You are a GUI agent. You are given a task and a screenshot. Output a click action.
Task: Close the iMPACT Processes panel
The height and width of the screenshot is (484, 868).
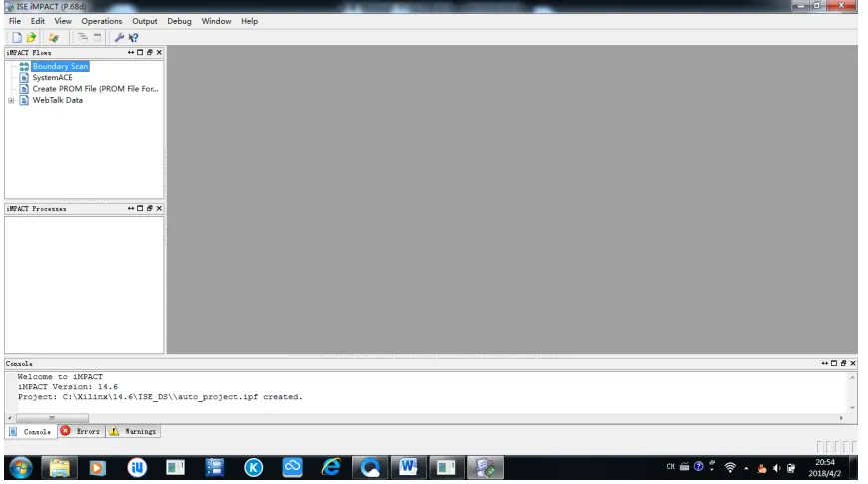pyautogui.click(x=159, y=208)
